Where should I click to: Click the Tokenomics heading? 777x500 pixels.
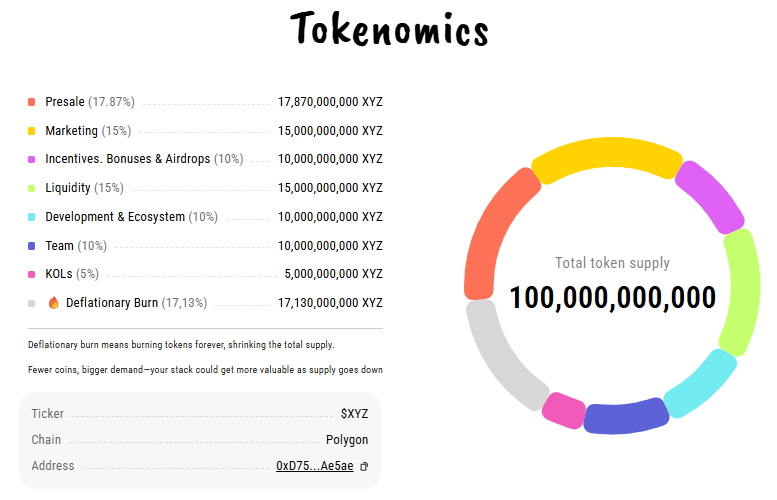point(389,30)
